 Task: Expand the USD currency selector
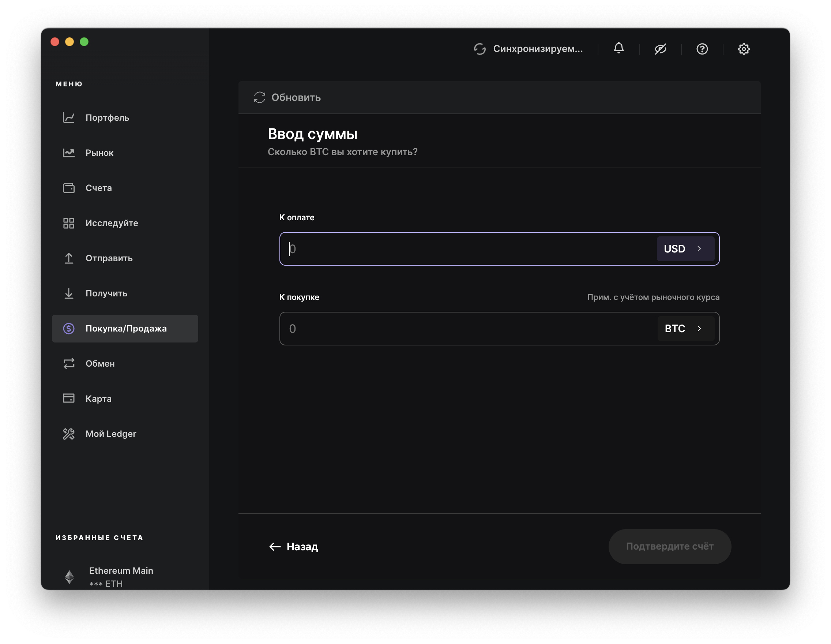tap(685, 249)
